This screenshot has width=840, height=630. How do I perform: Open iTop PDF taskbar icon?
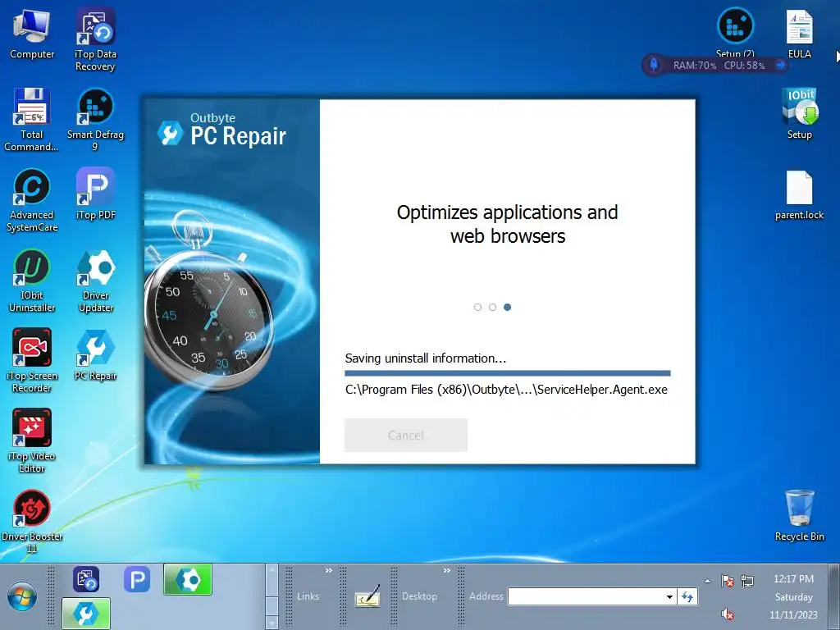click(137, 579)
